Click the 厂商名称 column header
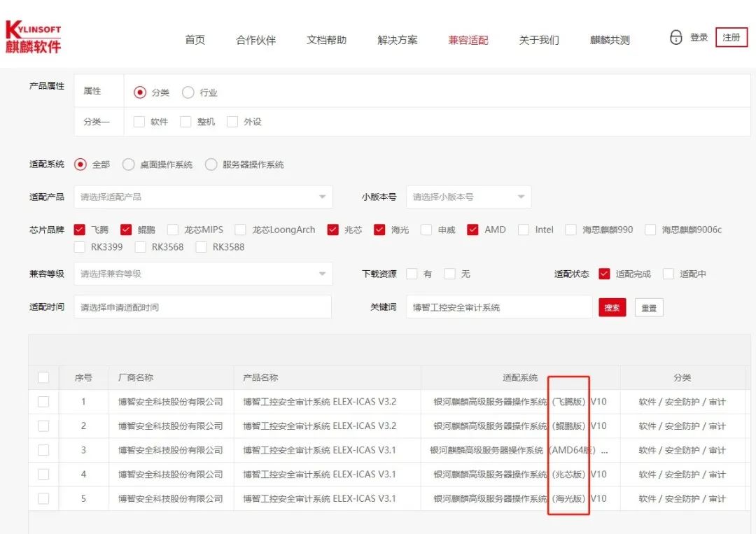The width and height of the screenshot is (756, 534). click(x=136, y=378)
